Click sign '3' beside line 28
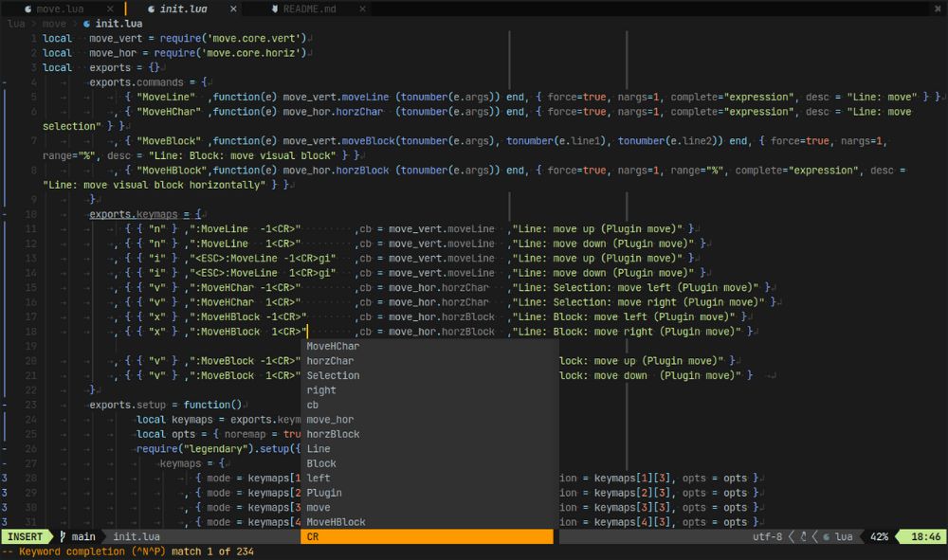 [4, 478]
